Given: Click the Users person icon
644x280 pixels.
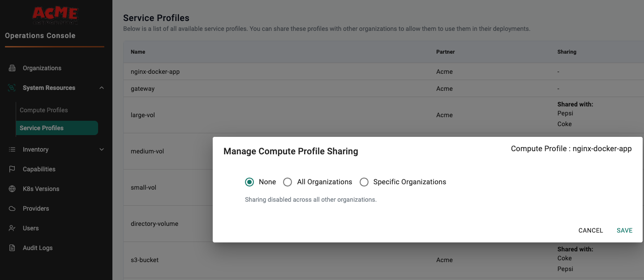Looking at the screenshot, I should [12, 228].
